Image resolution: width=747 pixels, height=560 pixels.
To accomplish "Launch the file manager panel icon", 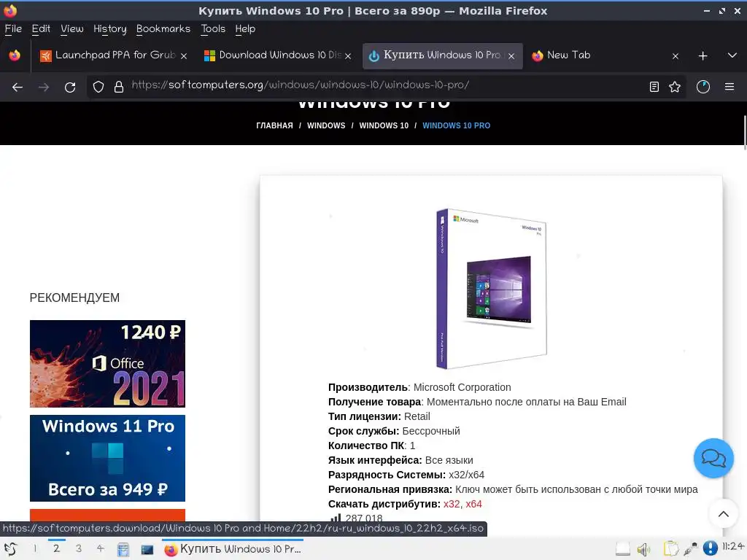I will pyautogui.click(x=123, y=550).
